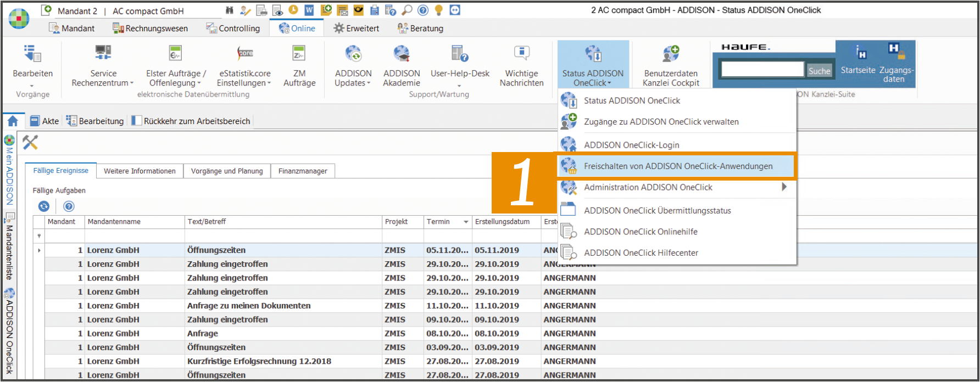Screen dimensions: 980x382
Task: Click the magnifier search icon in the title bar
Action: [x=407, y=10]
